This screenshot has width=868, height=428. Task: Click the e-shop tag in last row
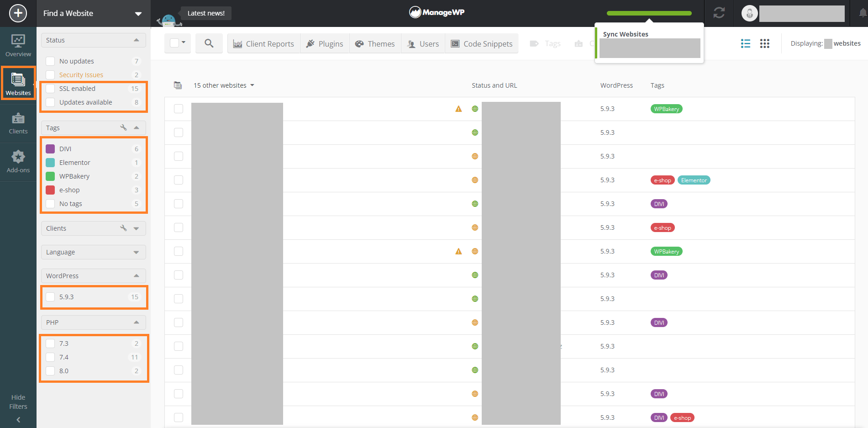pos(682,417)
